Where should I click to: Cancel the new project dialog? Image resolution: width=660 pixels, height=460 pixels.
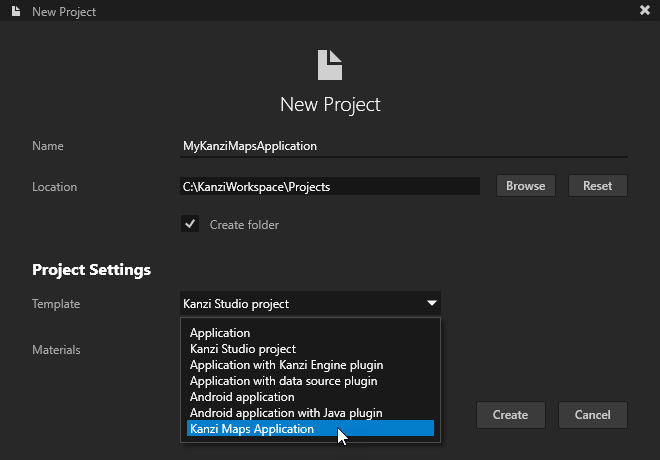pos(593,415)
